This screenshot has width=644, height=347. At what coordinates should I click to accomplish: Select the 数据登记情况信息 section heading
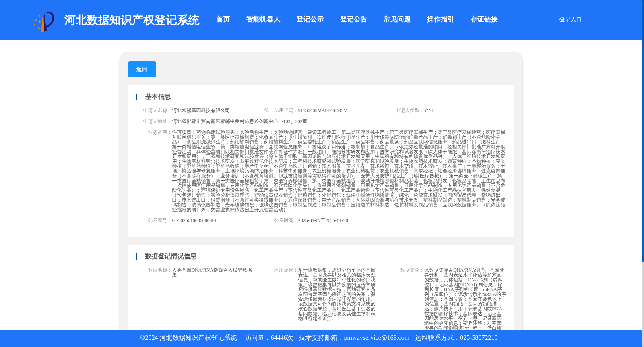pos(171,256)
